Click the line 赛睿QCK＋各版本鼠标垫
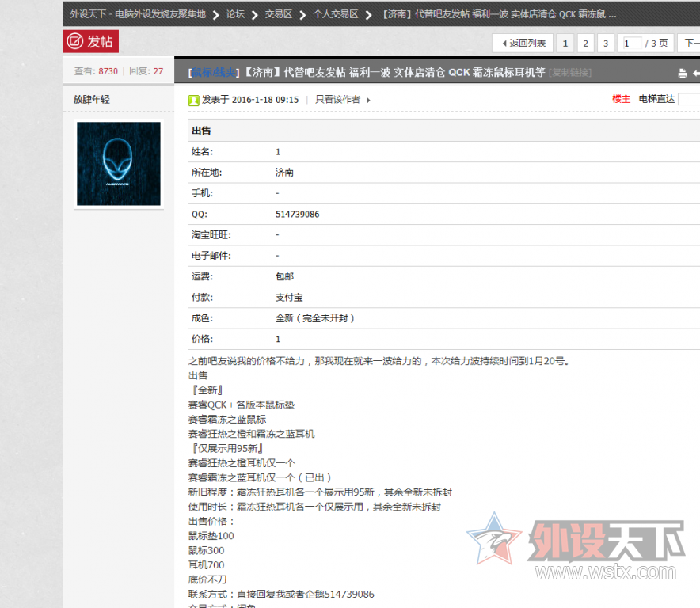This screenshot has height=608, width=700. pyautogui.click(x=242, y=405)
